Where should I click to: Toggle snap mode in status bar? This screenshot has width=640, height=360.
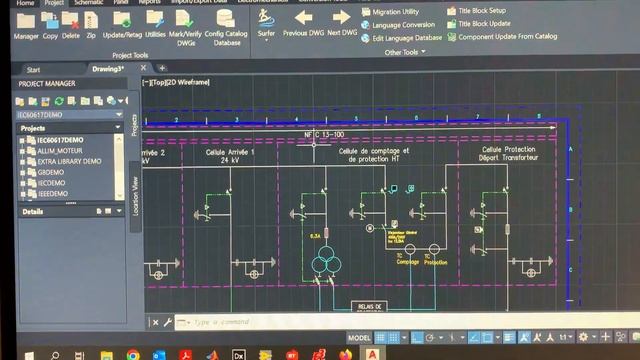pos(393,338)
